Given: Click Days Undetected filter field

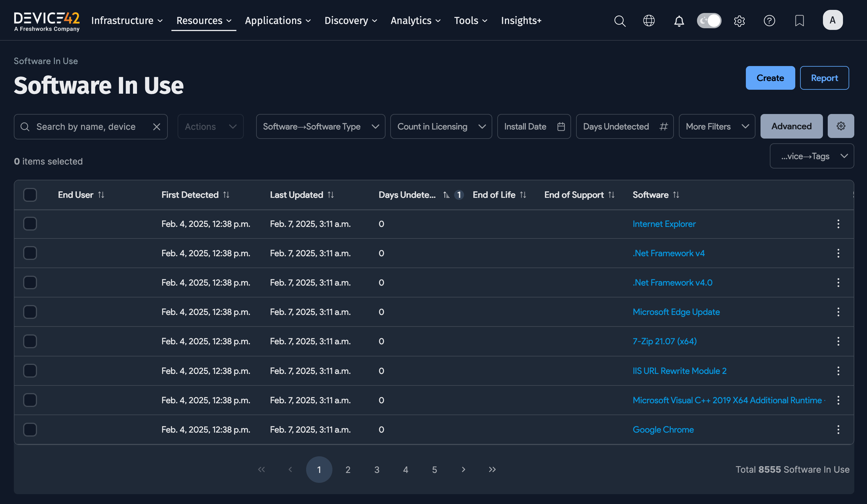Looking at the screenshot, I should 625,126.
